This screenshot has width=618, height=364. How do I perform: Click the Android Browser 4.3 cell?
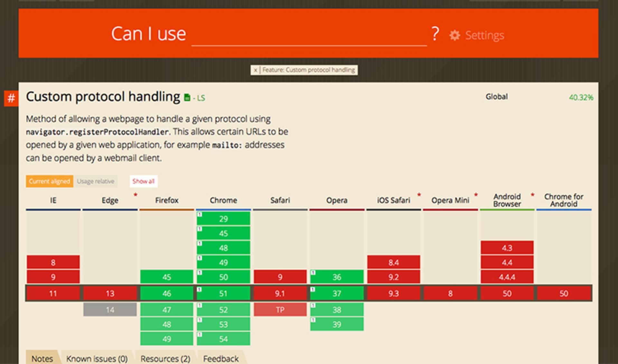pos(507,248)
